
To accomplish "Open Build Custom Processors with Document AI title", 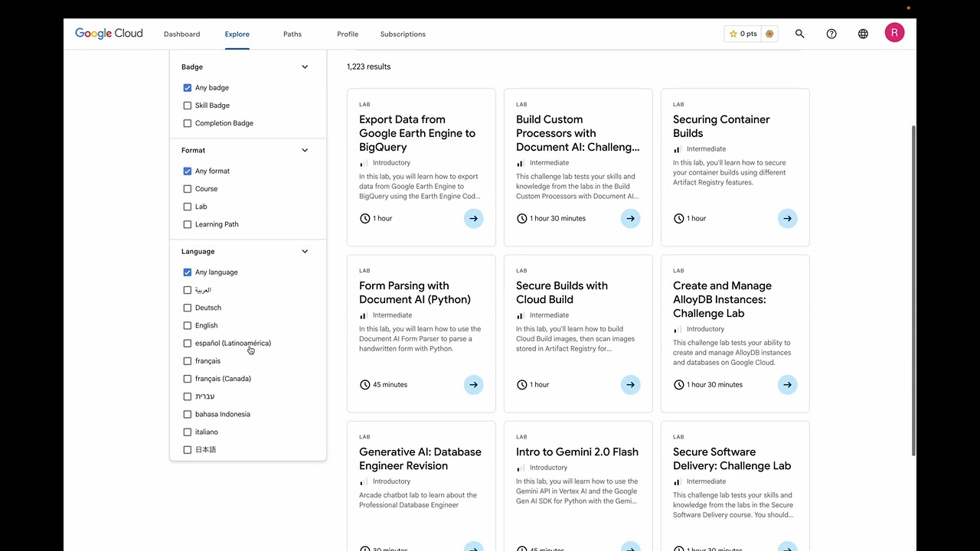I will point(578,133).
